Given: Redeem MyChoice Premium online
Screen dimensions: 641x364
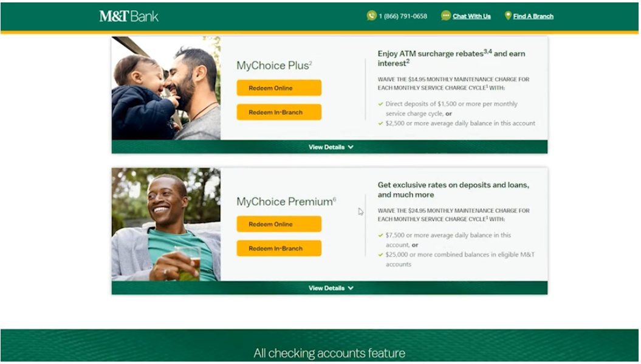Looking at the screenshot, I should pyautogui.click(x=279, y=224).
